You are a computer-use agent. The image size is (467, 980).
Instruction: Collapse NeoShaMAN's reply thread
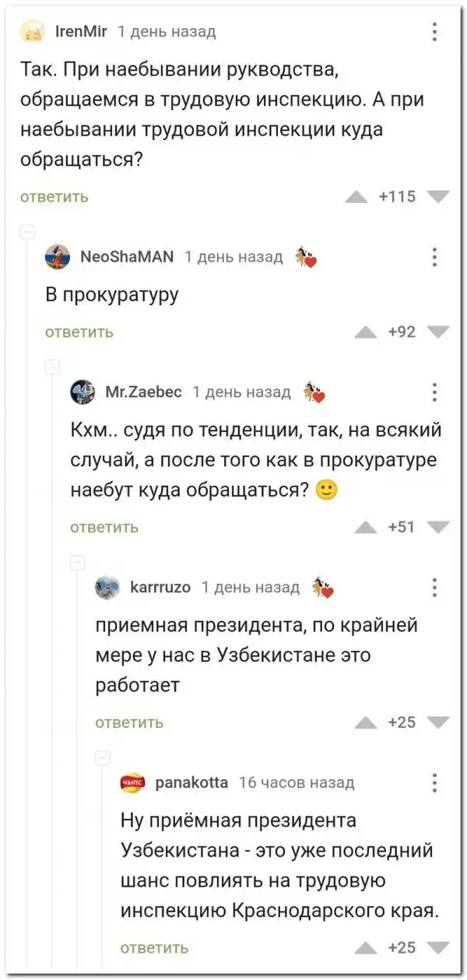pos(26,231)
